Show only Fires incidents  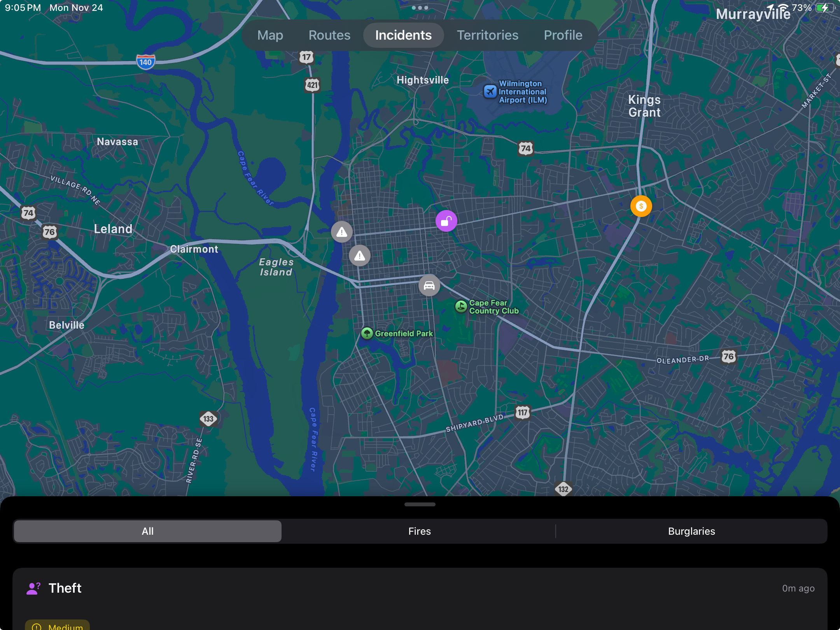pos(419,531)
